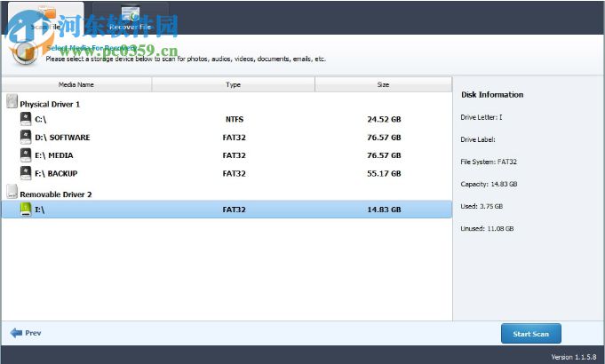This screenshot has height=364, width=605.
Task: Click the FAT32 cell in I:\ row
Action: click(234, 210)
